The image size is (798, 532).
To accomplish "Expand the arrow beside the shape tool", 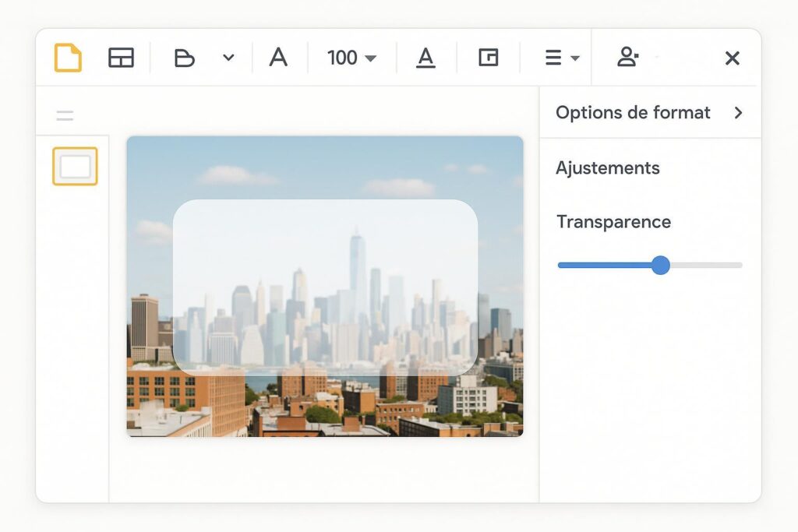I will [x=228, y=58].
